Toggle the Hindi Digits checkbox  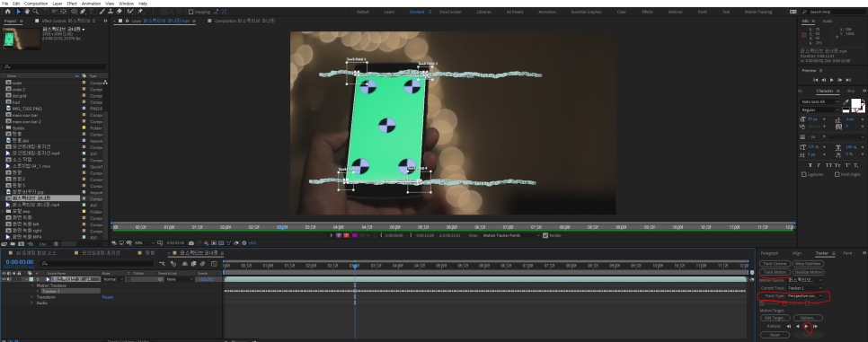837,174
